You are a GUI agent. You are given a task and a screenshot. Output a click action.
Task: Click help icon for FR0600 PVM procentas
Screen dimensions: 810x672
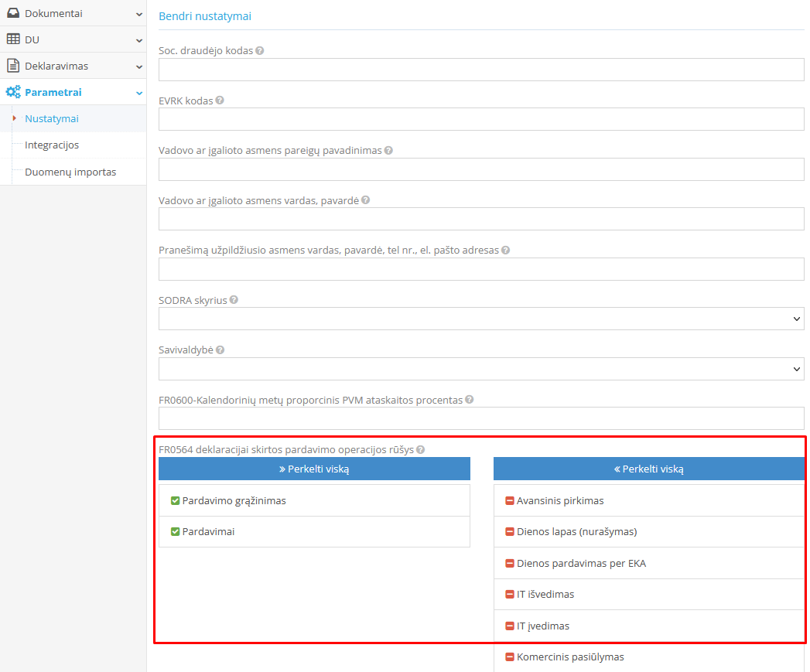(x=470, y=401)
